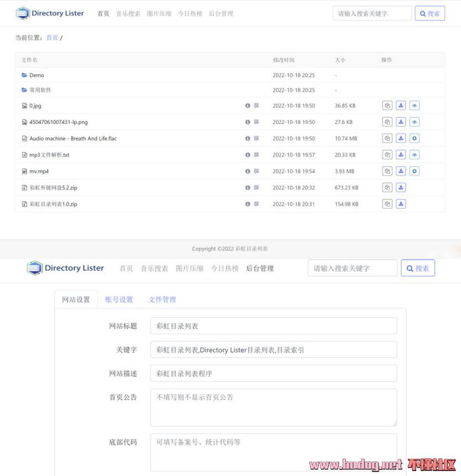This screenshot has height=476, width=461.
Task: Copy link for mv.mp4
Action: tap(387, 171)
